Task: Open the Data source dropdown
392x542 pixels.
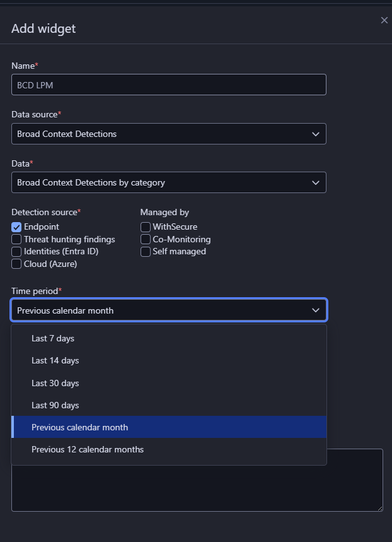Action: point(168,134)
